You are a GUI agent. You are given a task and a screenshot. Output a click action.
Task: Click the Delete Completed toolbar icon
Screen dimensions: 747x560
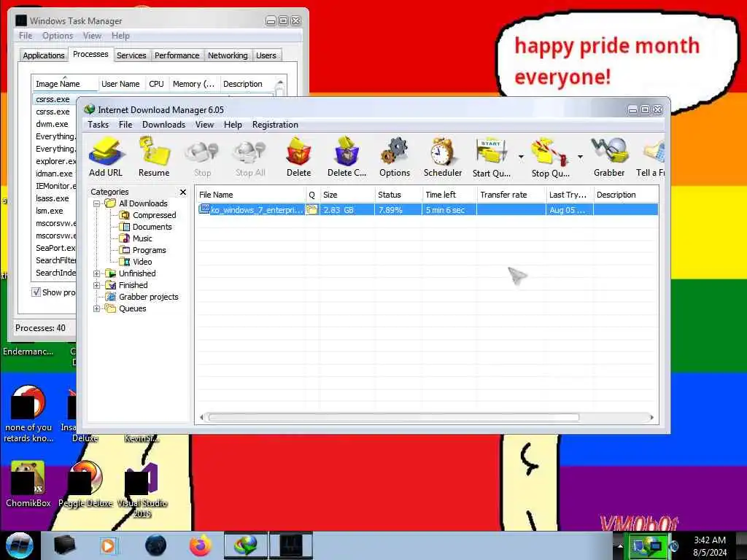(347, 157)
